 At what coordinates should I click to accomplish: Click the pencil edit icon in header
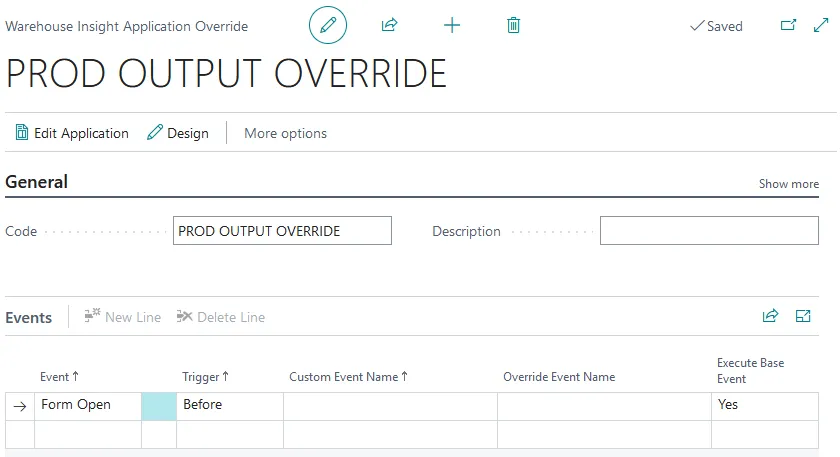click(x=327, y=26)
